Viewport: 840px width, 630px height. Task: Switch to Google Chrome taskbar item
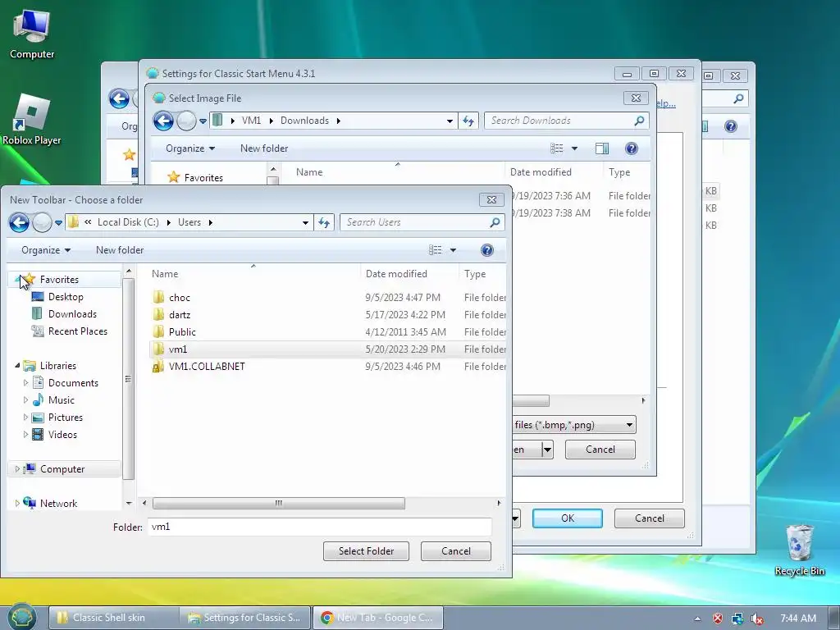(x=378, y=618)
